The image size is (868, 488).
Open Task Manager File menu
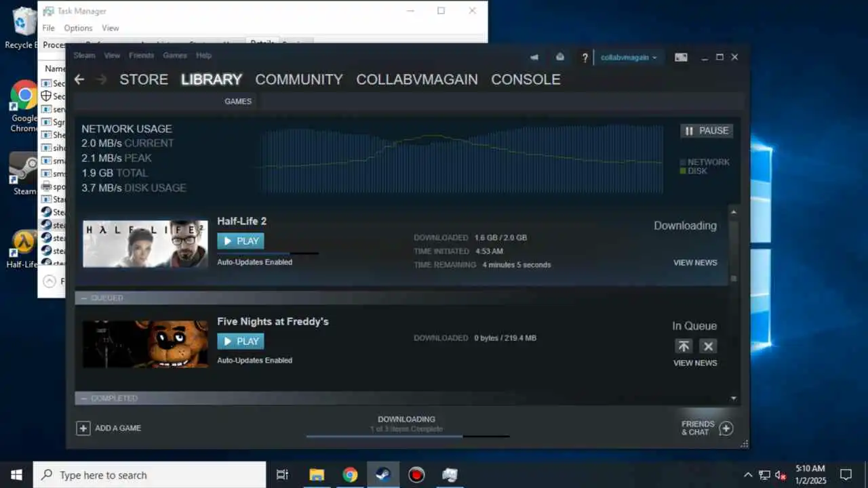coord(48,28)
